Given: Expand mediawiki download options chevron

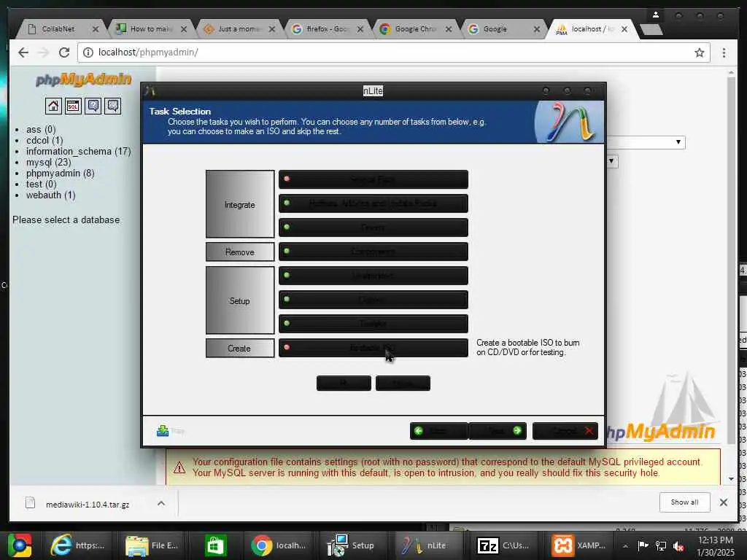Looking at the screenshot, I should pos(161,503).
